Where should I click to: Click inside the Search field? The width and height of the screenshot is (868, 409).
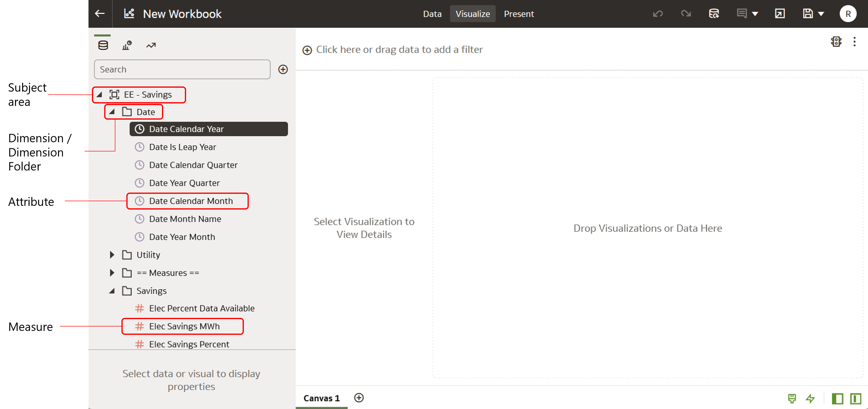(182, 69)
